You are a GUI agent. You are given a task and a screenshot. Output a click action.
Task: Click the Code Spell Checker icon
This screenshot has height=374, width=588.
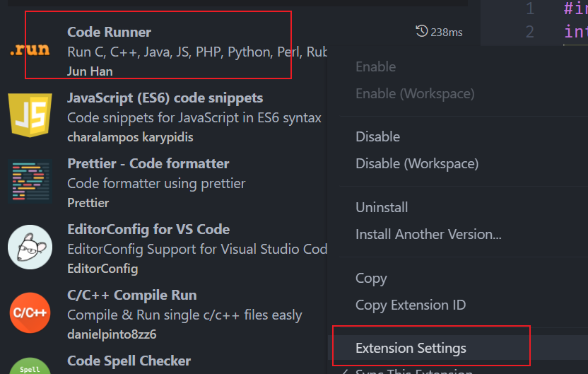click(30, 366)
